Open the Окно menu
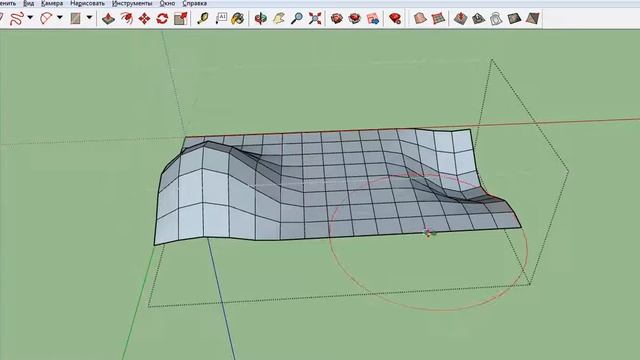 pos(167,3)
